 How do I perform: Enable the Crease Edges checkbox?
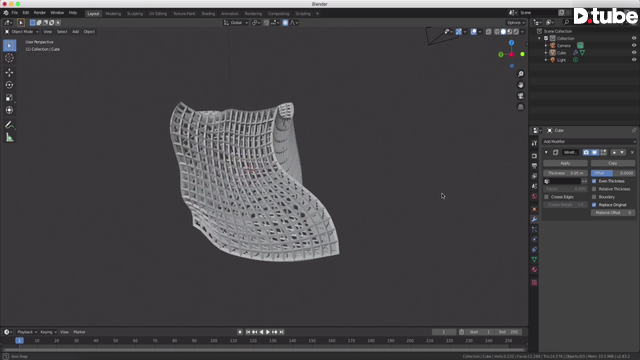[547, 197]
